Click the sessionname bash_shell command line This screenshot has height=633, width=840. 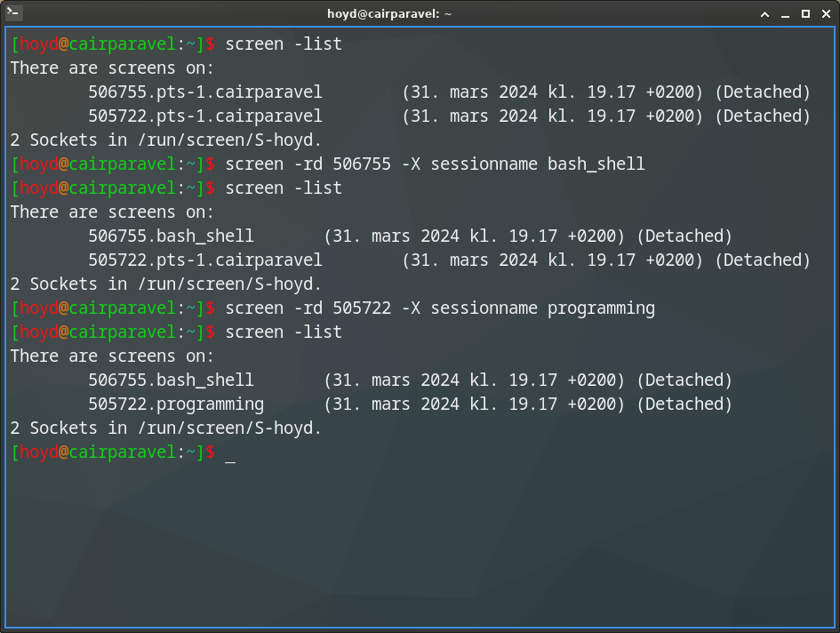(436, 164)
